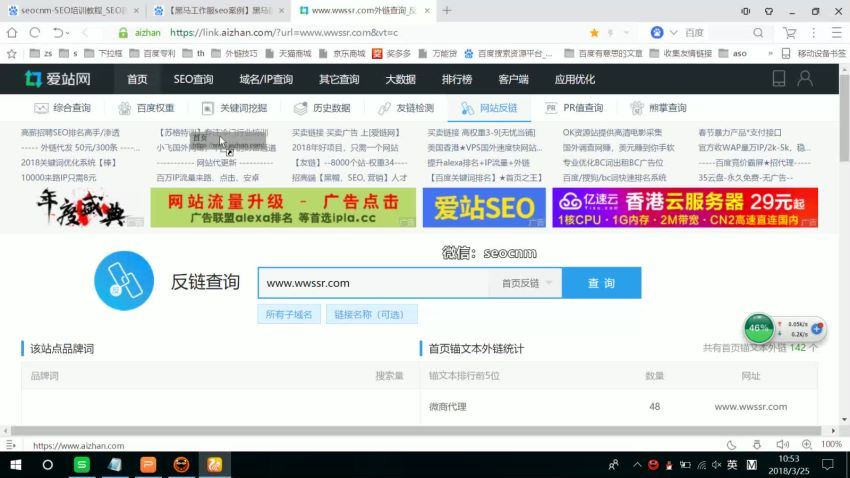Open the 排行榜 navigation link
The image size is (850, 478).
(x=457, y=79)
